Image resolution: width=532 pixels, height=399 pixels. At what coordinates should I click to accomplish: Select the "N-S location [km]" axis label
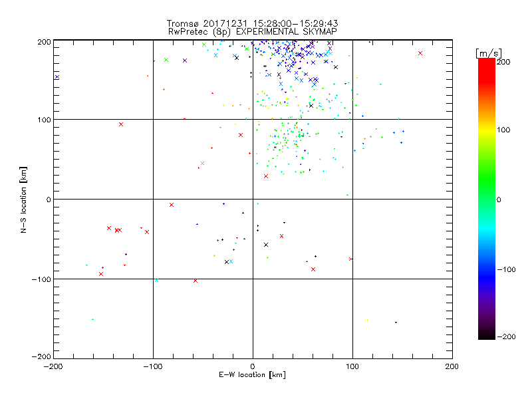(x=23, y=199)
